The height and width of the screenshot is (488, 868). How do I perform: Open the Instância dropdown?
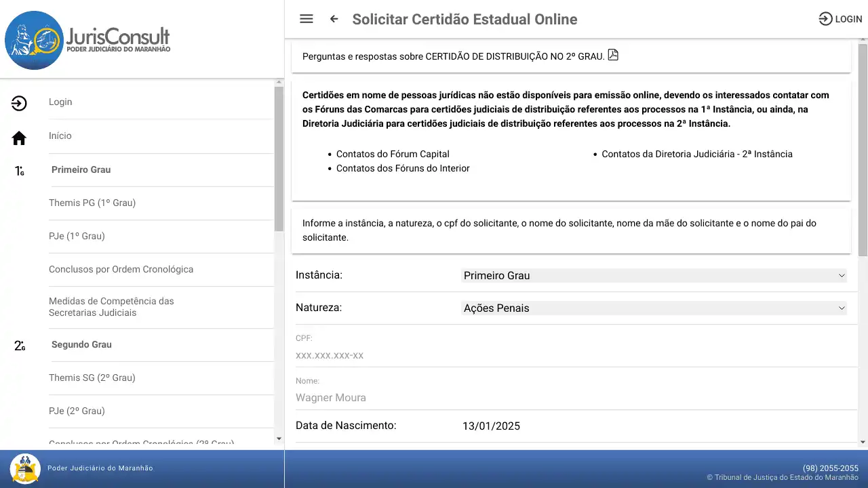tap(654, 276)
